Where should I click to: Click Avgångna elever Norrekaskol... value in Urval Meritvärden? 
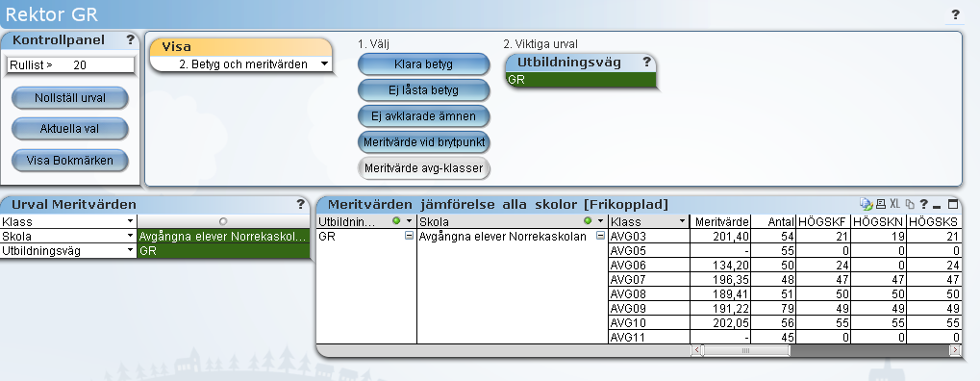point(224,237)
